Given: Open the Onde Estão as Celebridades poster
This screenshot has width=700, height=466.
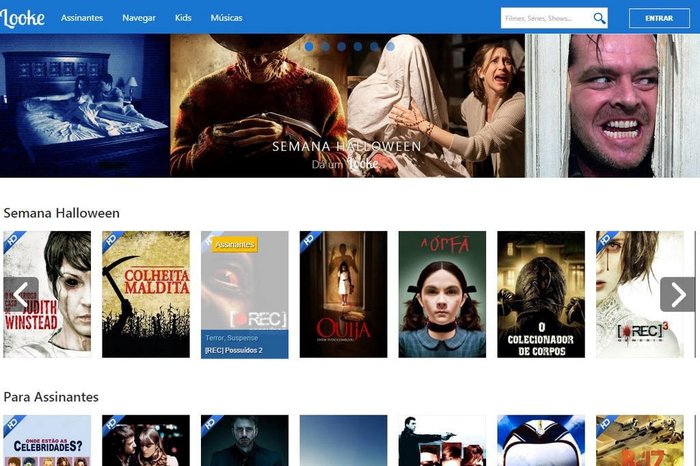Looking at the screenshot, I should click(47, 441).
